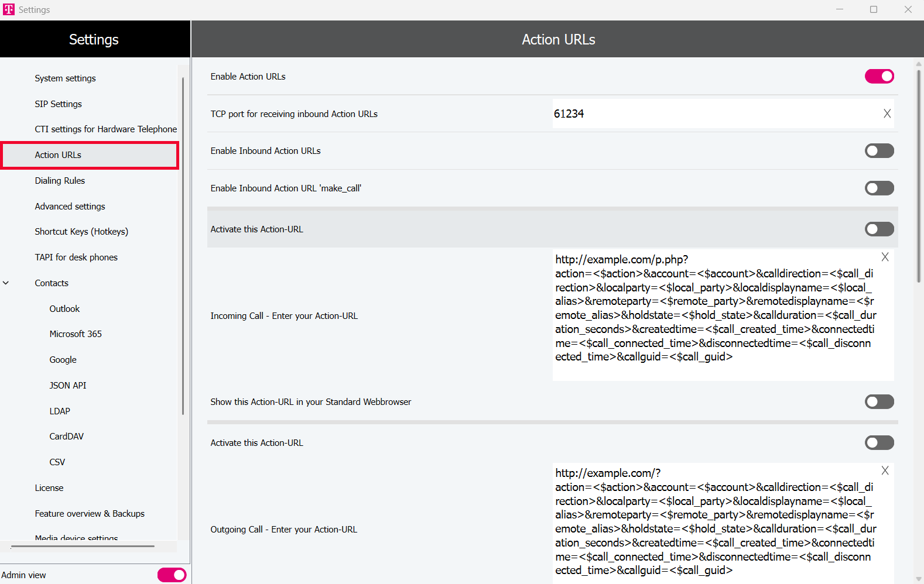The width and height of the screenshot is (924, 584).
Task: Turn on Enable Inbound Action URLs
Action: click(x=879, y=151)
